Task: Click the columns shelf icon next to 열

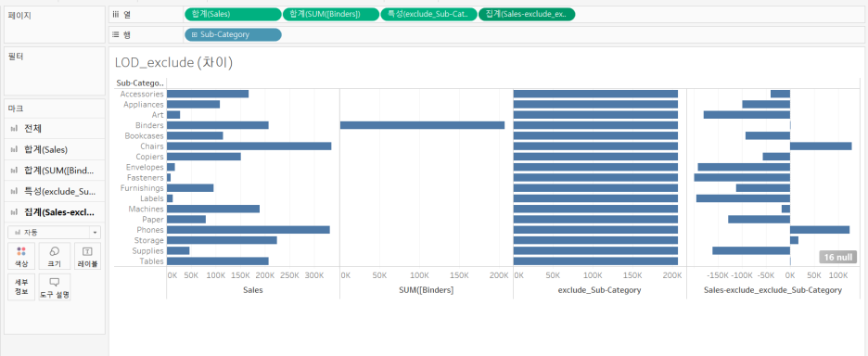Action: (x=116, y=14)
